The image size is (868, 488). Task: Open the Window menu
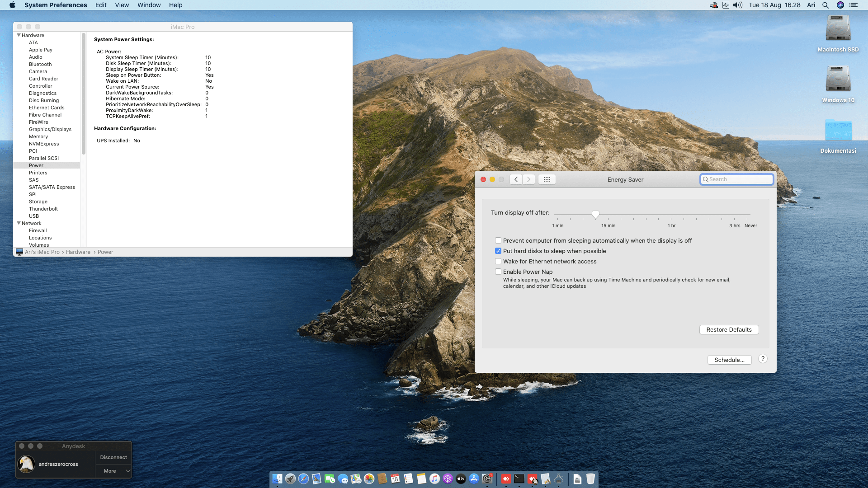pyautogui.click(x=149, y=5)
